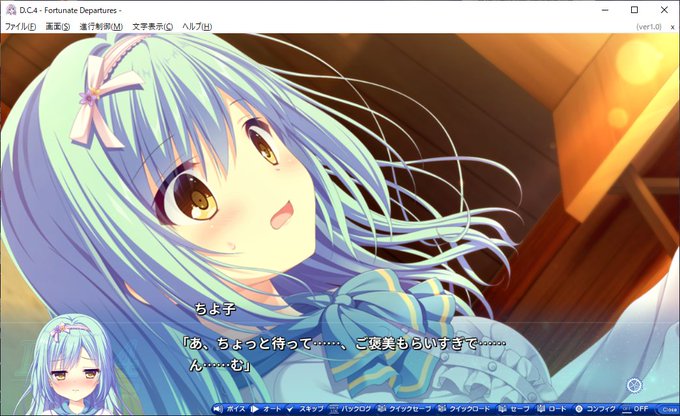Click the D.C.4 app icon in title bar
Screen dimensions: 680x416
[x=10, y=10]
